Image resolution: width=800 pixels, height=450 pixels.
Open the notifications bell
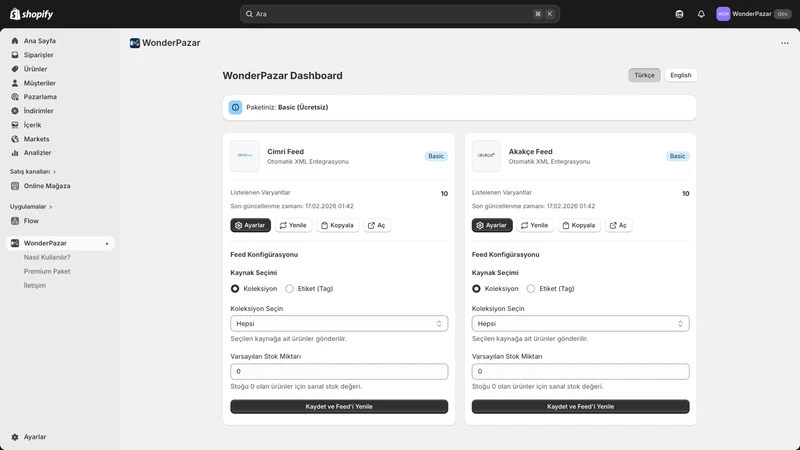(701, 14)
